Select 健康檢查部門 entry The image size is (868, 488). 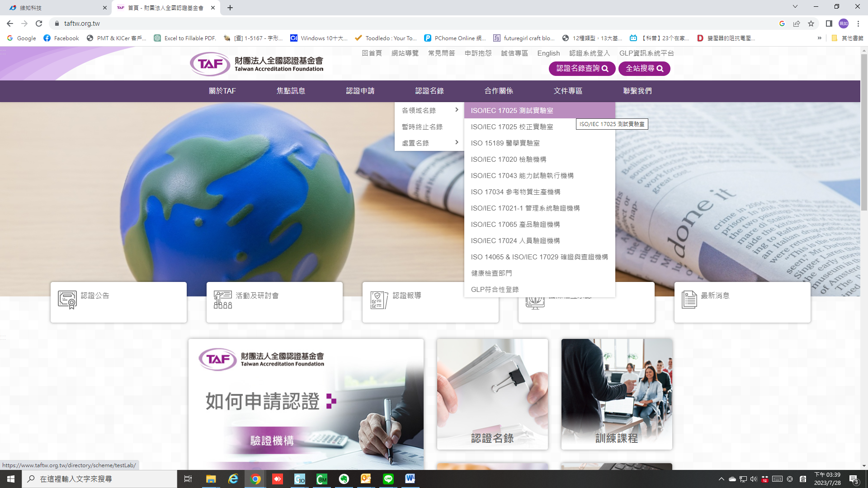tap(539, 273)
